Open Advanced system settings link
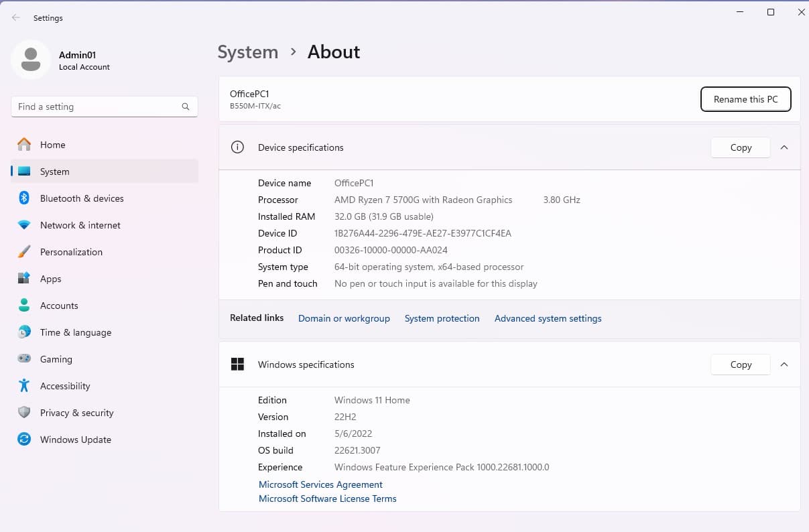This screenshot has height=532, width=809. click(548, 318)
